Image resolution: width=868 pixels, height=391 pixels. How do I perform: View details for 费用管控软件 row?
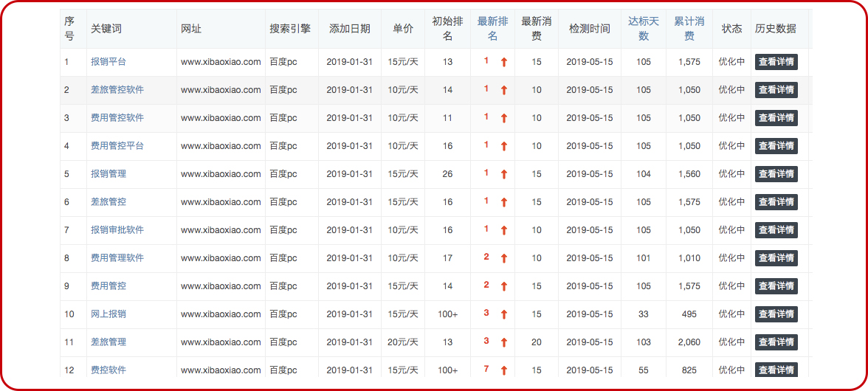776,118
